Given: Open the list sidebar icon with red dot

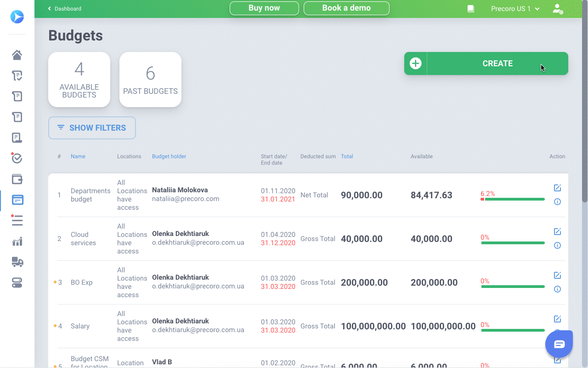Looking at the screenshot, I should tap(17, 220).
